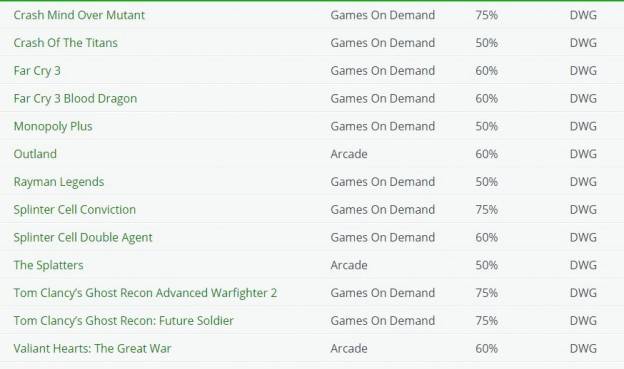Viewport: 624px width, 369px height.
Task: Open the Crash Of The Titans link
Action: coord(66,43)
